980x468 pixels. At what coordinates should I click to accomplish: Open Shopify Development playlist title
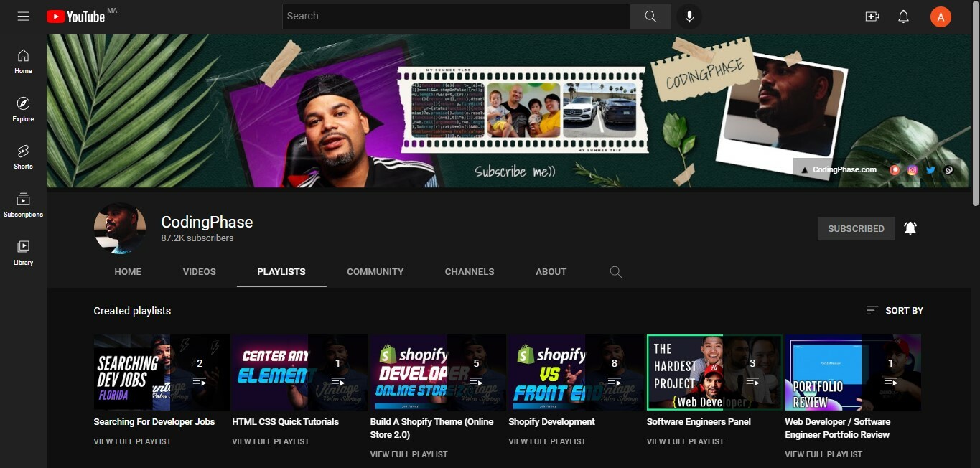[552, 422]
